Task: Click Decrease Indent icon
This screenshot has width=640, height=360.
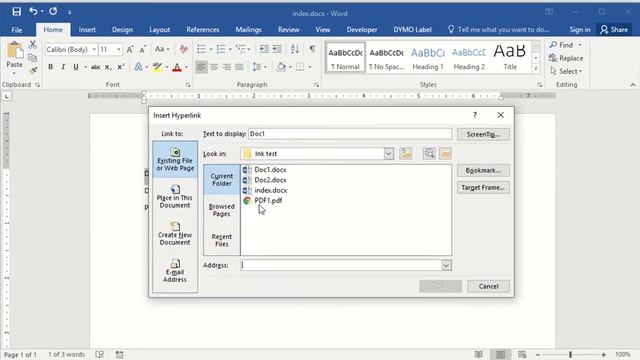Action: coord(264,49)
